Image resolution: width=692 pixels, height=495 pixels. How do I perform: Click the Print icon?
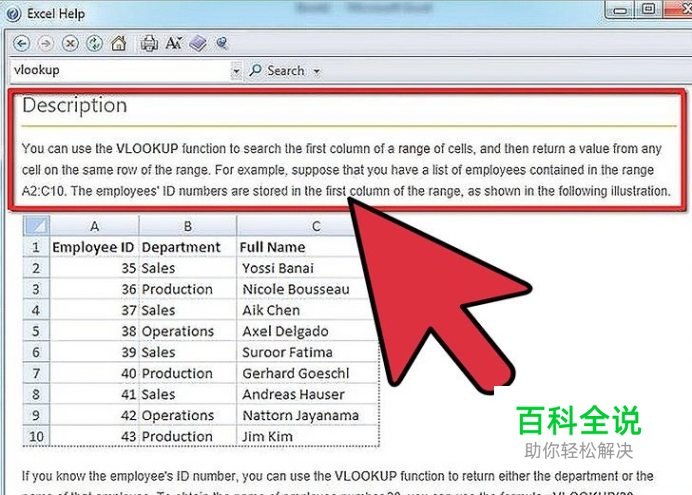(x=149, y=43)
